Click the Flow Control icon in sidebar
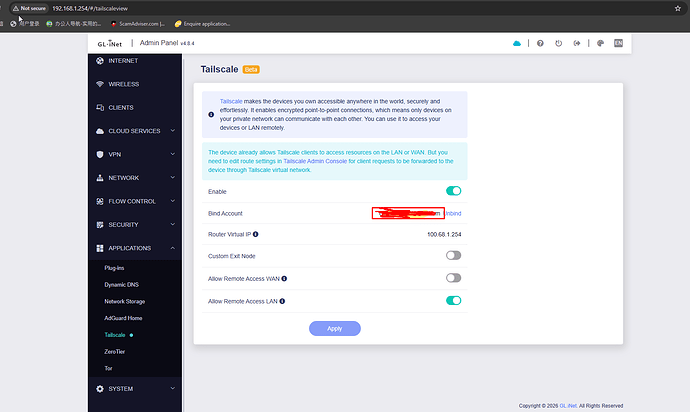 100,201
